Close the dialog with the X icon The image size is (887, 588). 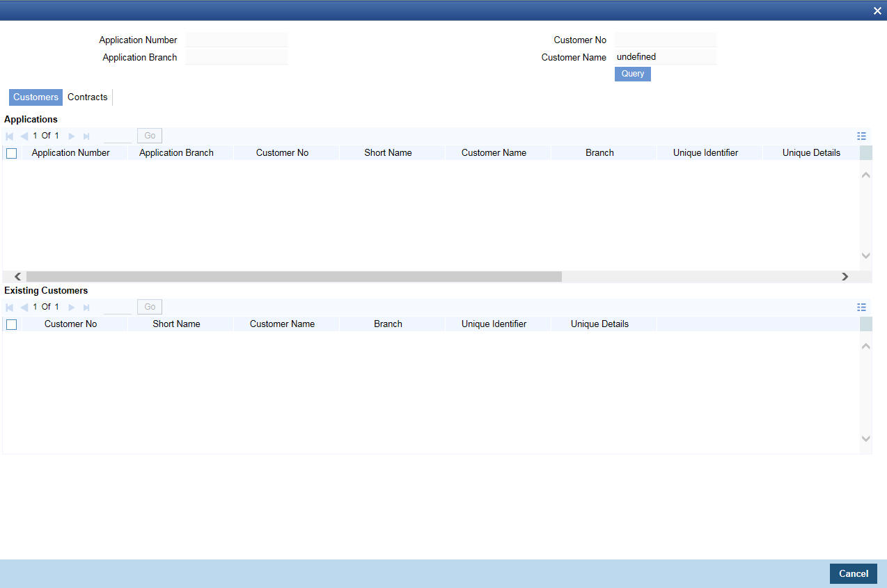[877, 10]
